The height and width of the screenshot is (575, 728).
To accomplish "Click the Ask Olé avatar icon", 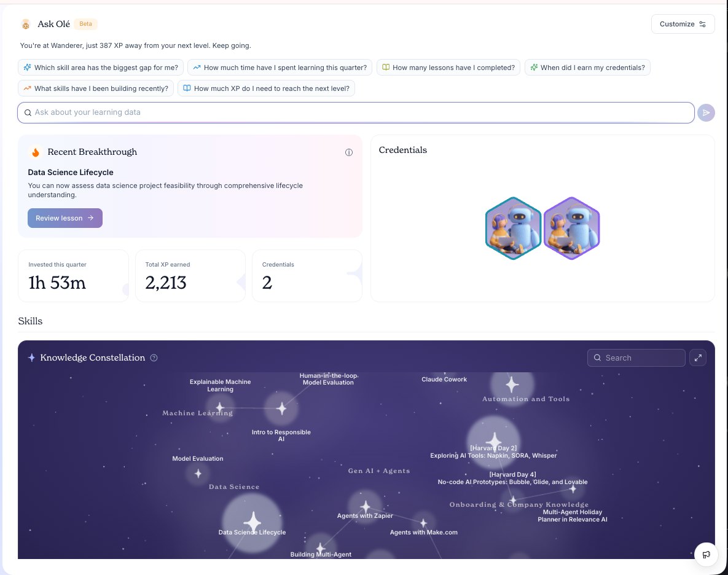I will coord(26,24).
